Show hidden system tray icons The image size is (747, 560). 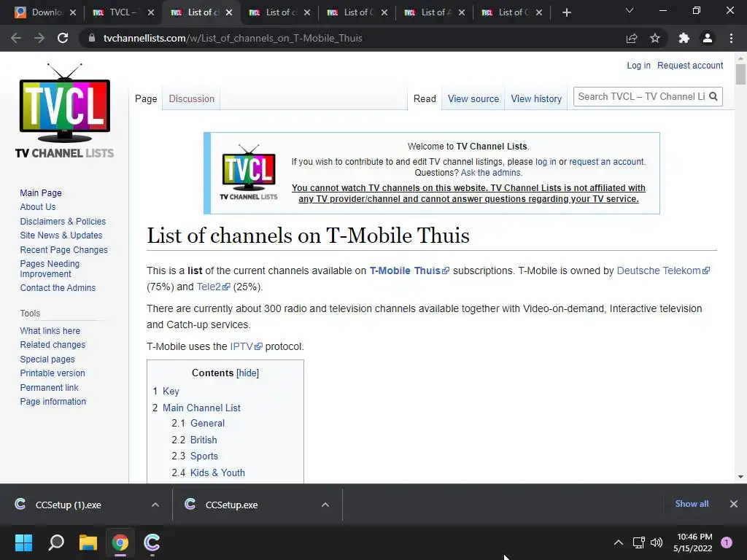[619, 542]
